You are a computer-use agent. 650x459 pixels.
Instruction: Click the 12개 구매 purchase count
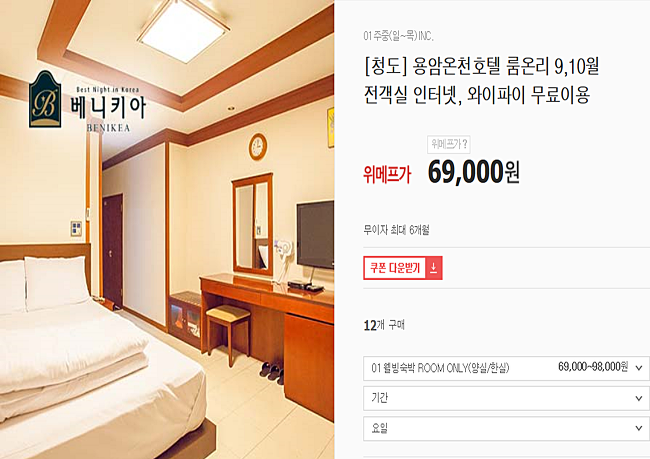(x=384, y=325)
